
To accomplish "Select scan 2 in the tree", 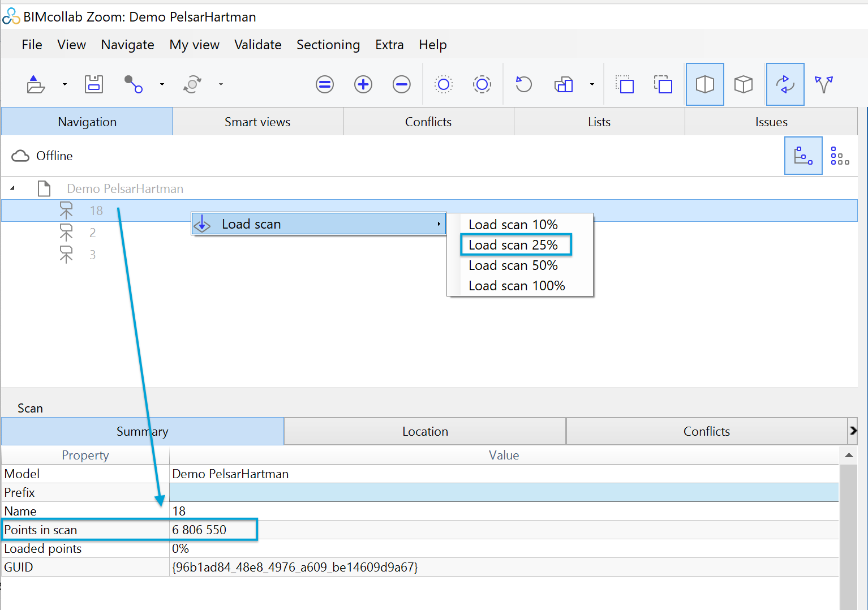I will pyautogui.click(x=93, y=233).
